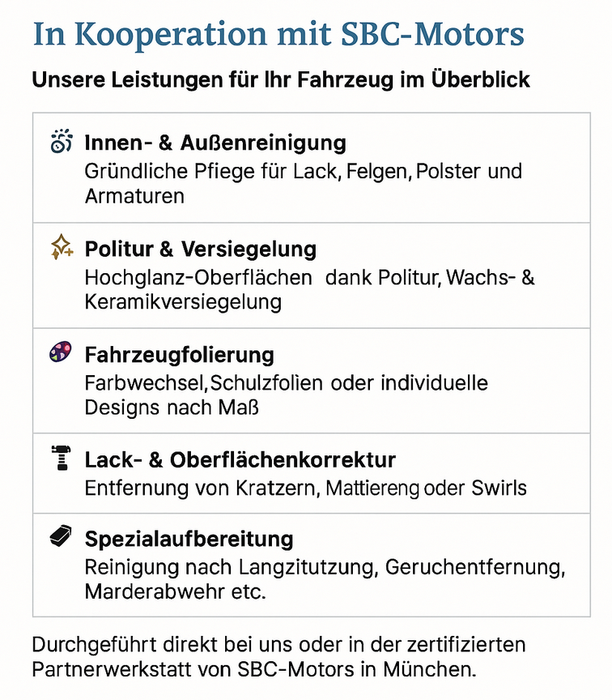612x700 pixels.
Task: Select the Spezialaufbereitung heading
Action: pyautogui.click(x=189, y=539)
